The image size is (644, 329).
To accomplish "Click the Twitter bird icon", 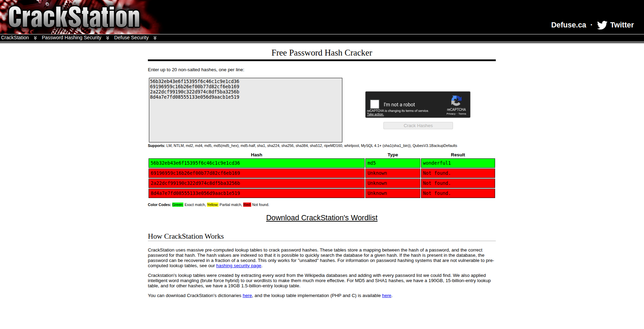I will [x=602, y=25].
